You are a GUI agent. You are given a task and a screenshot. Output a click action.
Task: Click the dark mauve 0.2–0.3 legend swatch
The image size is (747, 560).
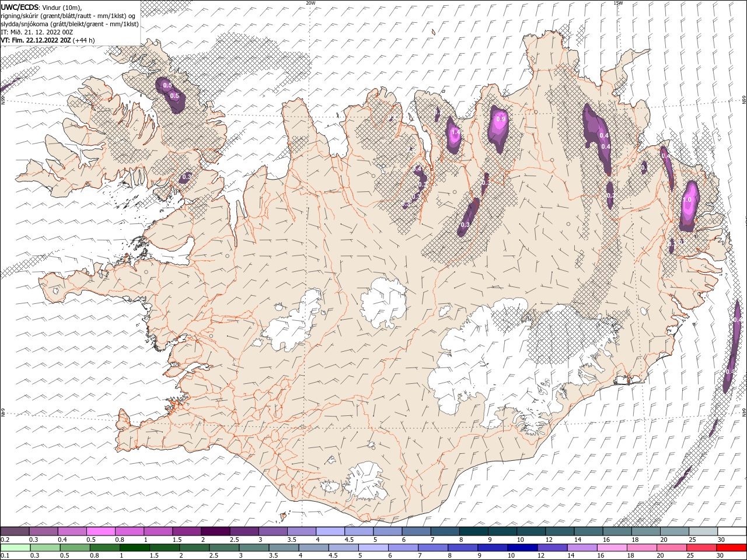coord(15,531)
